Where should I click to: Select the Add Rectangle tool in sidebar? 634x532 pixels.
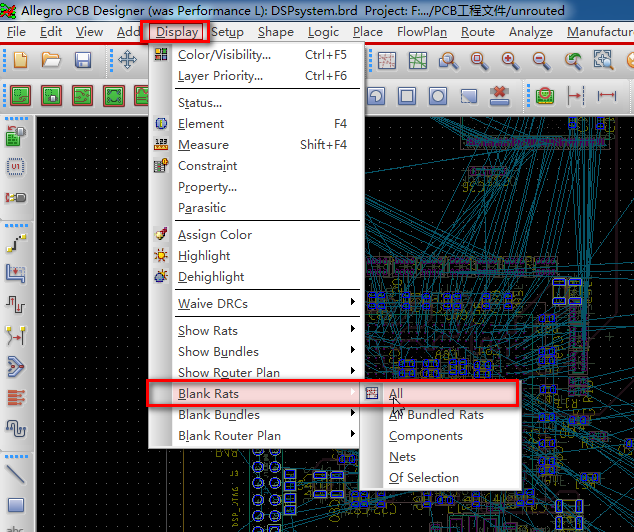16,505
